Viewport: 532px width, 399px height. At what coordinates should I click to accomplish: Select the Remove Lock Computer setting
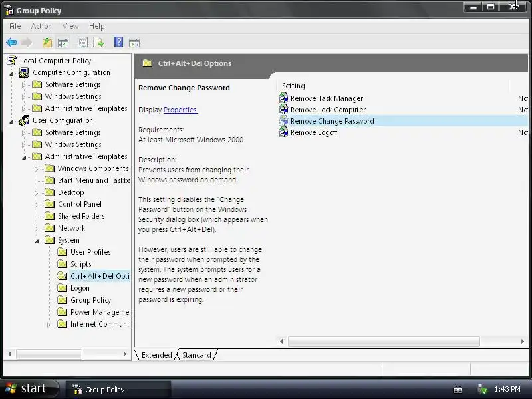pyautogui.click(x=328, y=110)
